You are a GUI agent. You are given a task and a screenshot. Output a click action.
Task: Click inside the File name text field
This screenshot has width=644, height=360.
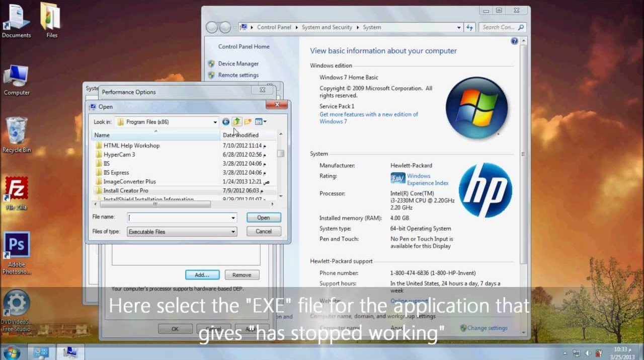point(179,218)
